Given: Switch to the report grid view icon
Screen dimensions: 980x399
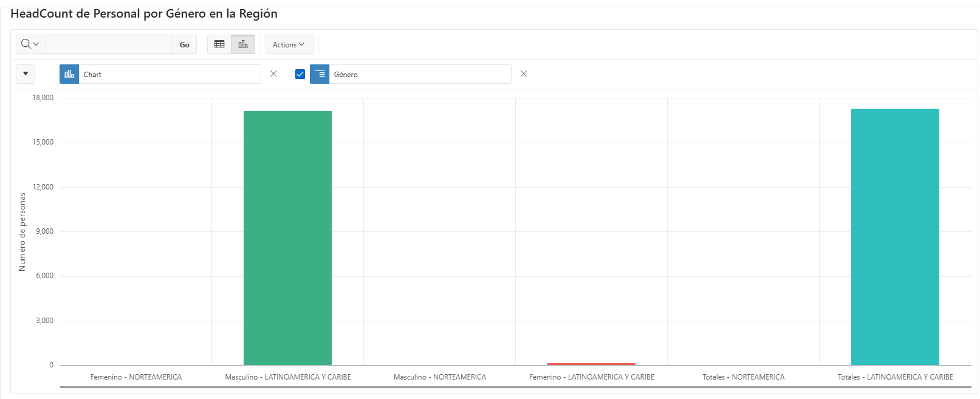Looking at the screenshot, I should tap(219, 44).
